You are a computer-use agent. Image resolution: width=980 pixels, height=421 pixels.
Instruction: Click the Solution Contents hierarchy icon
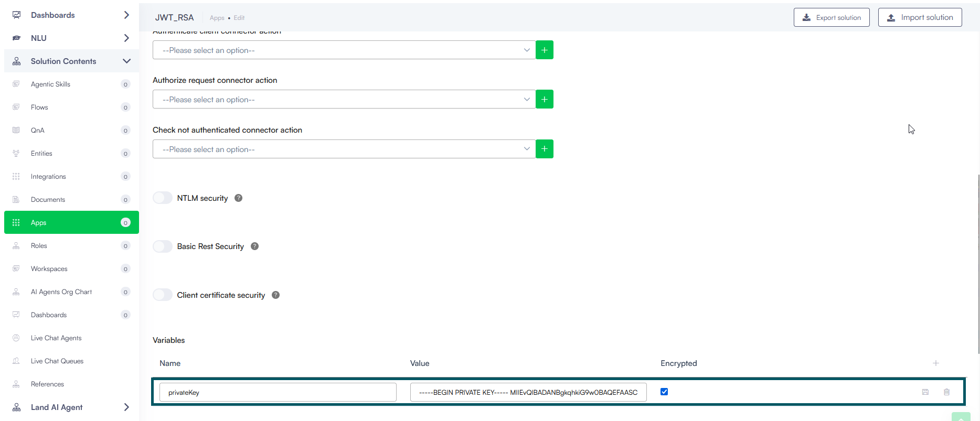click(17, 61)
